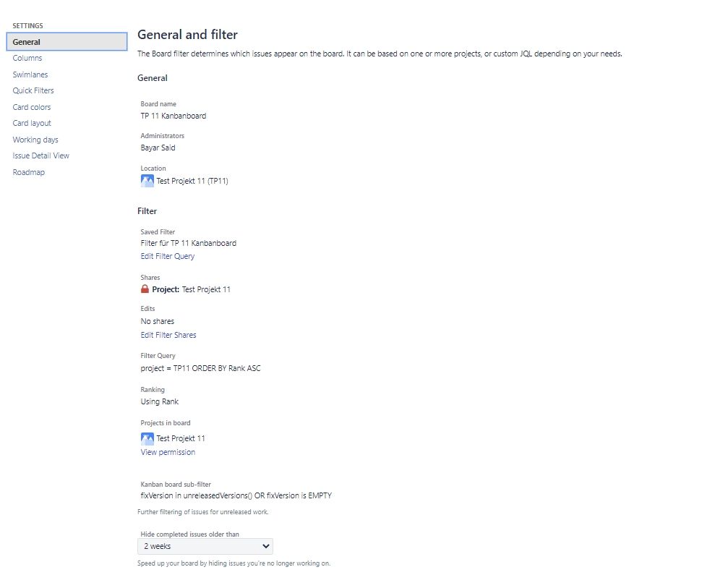Image resolution: width=715 pixels, height=588 pixels.
Task: Open the Hide completed issues dropdown arrow
Action: [x=266, y=546]
